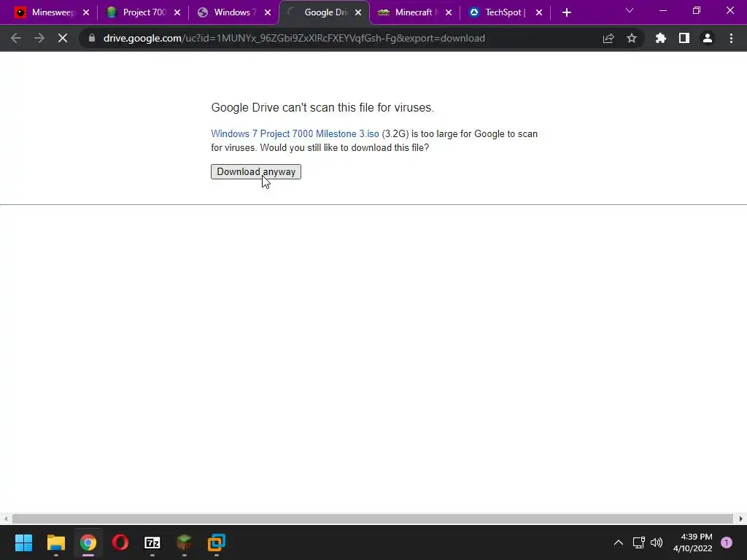Open the volume tray icon
Viewport: 747px width, 560px height.
[x=657, y=542]
